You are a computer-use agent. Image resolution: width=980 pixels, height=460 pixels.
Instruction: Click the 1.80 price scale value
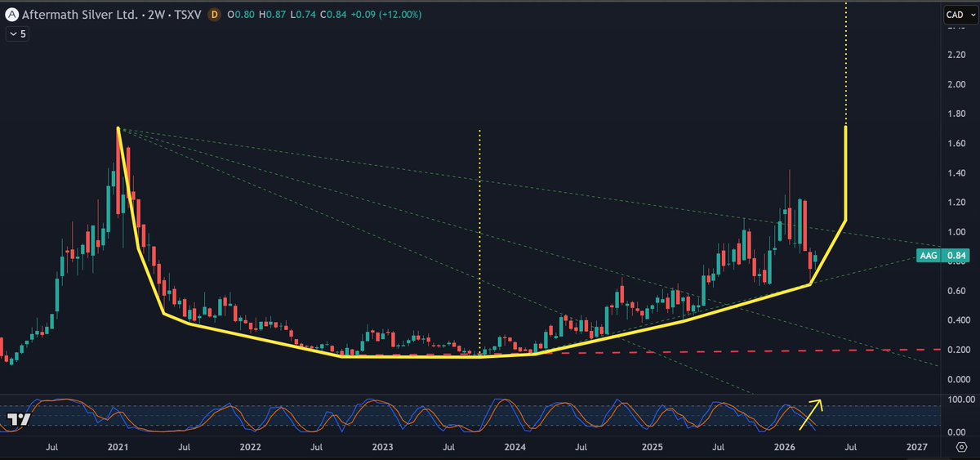[x=957, y=114]
